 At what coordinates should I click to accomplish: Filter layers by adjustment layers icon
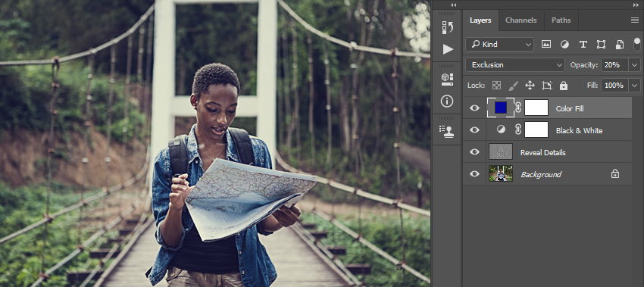564,45
